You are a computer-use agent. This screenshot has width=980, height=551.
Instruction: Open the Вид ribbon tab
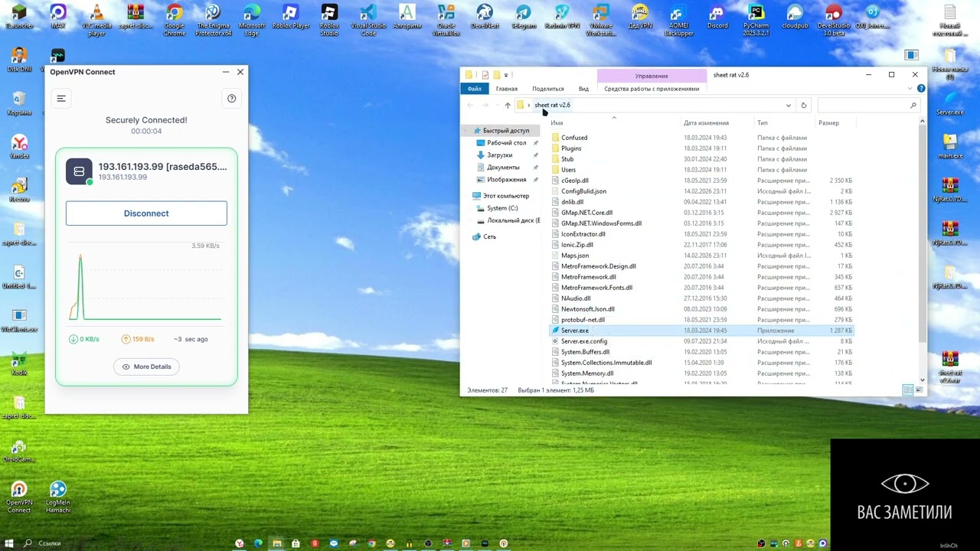click(583, 89)
